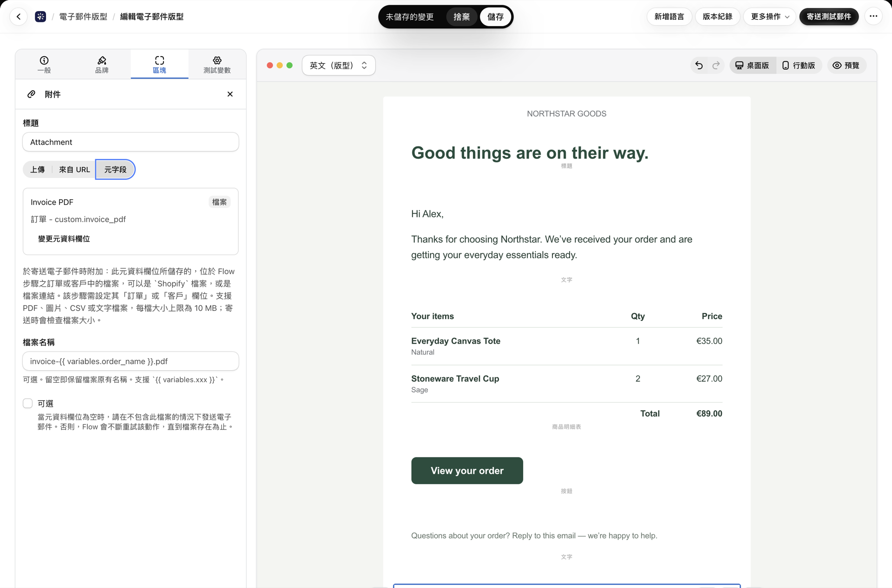Go back with the left arrow button
This screenshot has height=588, width=892.
point(19,17)
